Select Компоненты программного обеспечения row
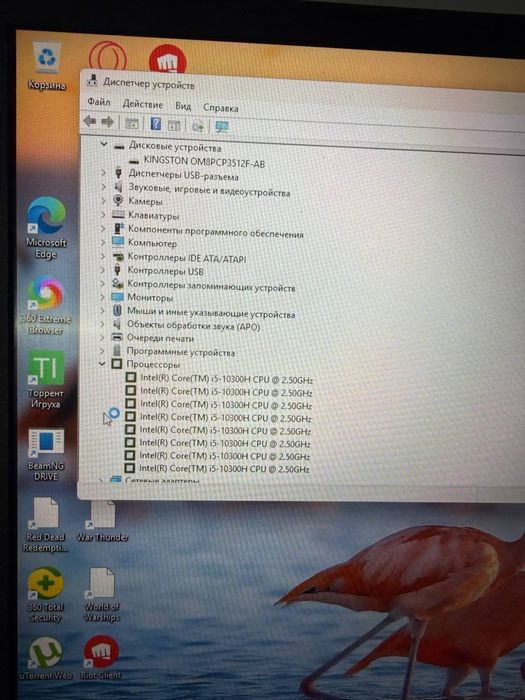Image resolution: width=525 pixels, height=700 pixels. click(x=216, y=231)
